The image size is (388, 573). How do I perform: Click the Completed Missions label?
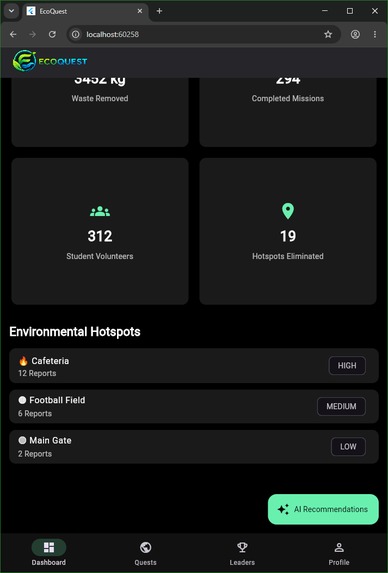pos(288,98)
